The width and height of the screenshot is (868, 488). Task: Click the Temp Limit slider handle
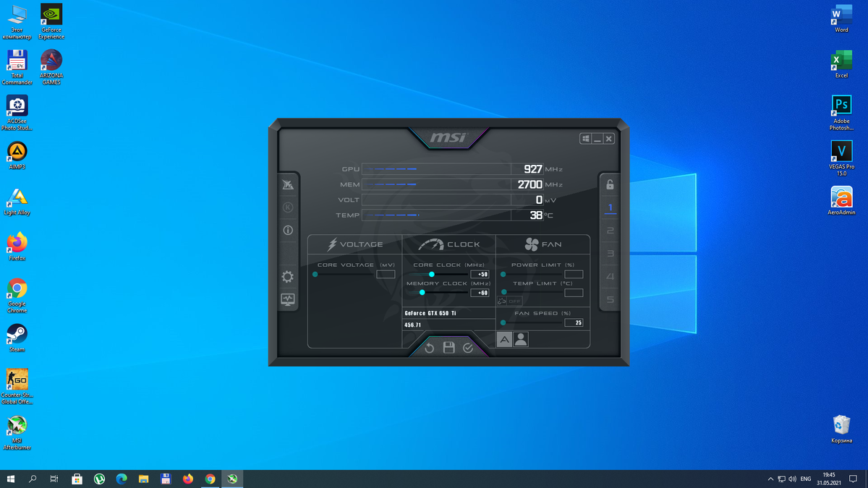[503, 293]
